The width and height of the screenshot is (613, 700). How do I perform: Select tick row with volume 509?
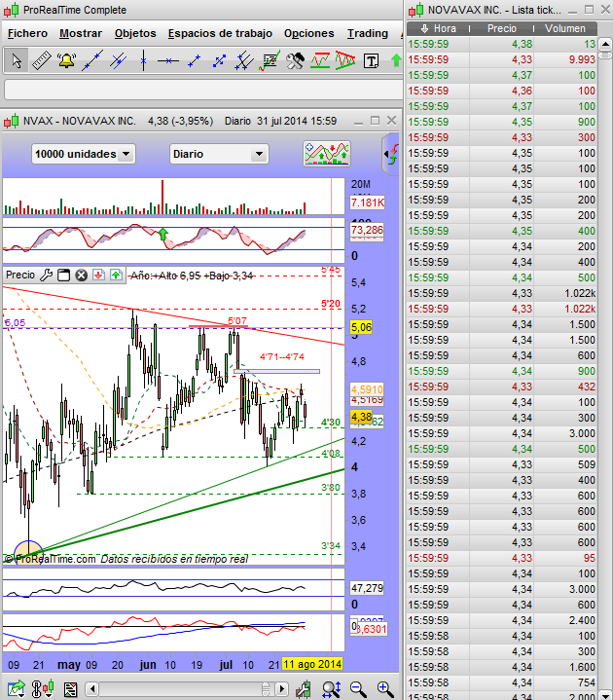pyautogui.click(x=502, y=464)
